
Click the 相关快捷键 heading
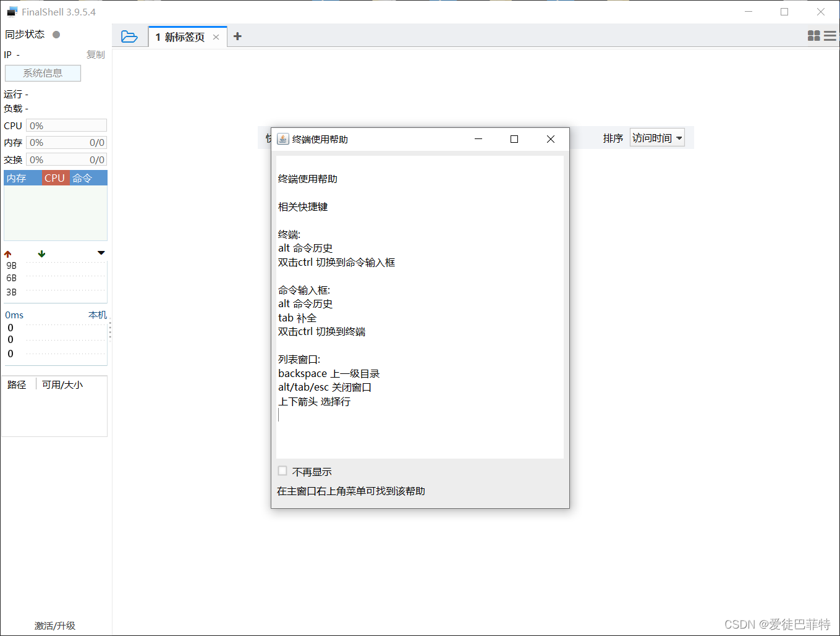[303, 206]
